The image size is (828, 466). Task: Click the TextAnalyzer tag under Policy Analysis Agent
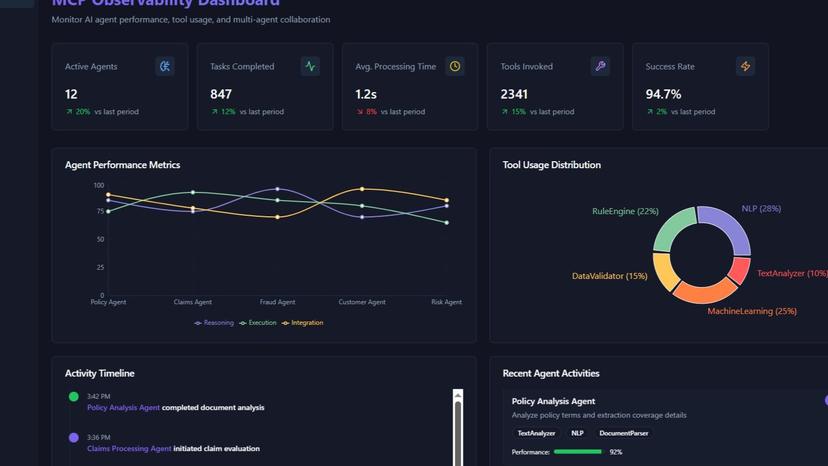point(536,433)
